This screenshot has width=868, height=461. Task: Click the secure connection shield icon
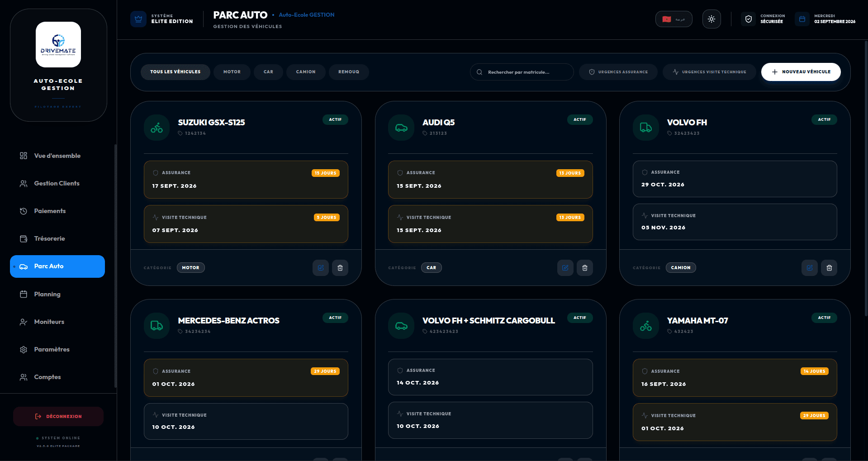click(749, 19)
